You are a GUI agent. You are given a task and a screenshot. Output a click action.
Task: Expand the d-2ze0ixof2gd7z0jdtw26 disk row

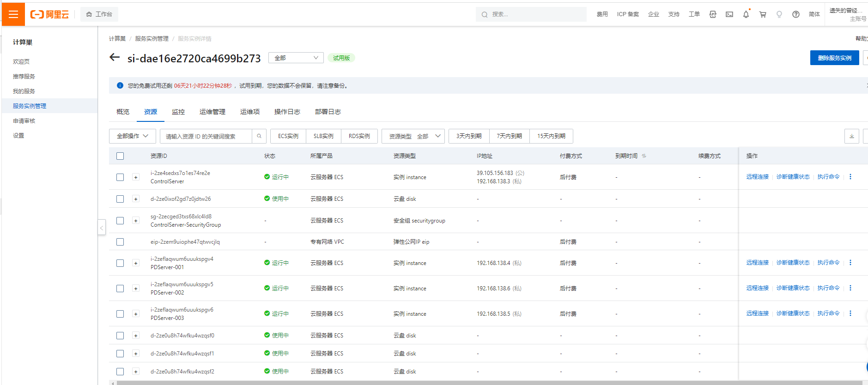pyautogui.click(x=136, y=199)
